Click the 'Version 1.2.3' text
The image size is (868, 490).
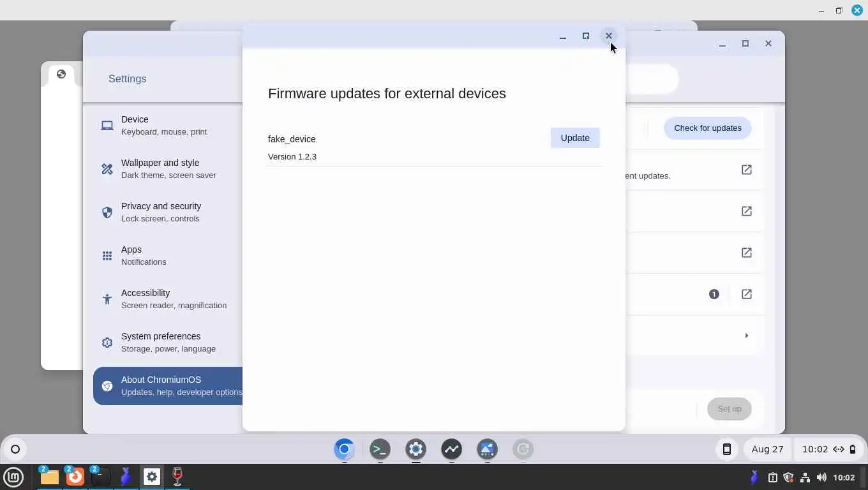click(292, 156)
